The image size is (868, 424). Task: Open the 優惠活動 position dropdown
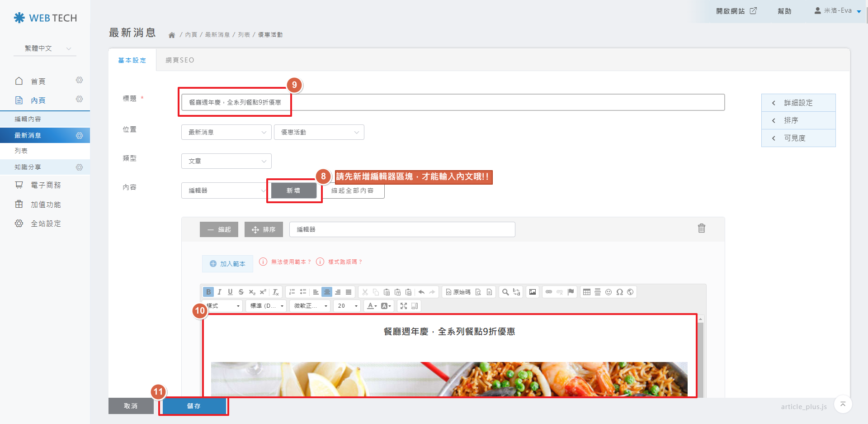click(319, 132)
